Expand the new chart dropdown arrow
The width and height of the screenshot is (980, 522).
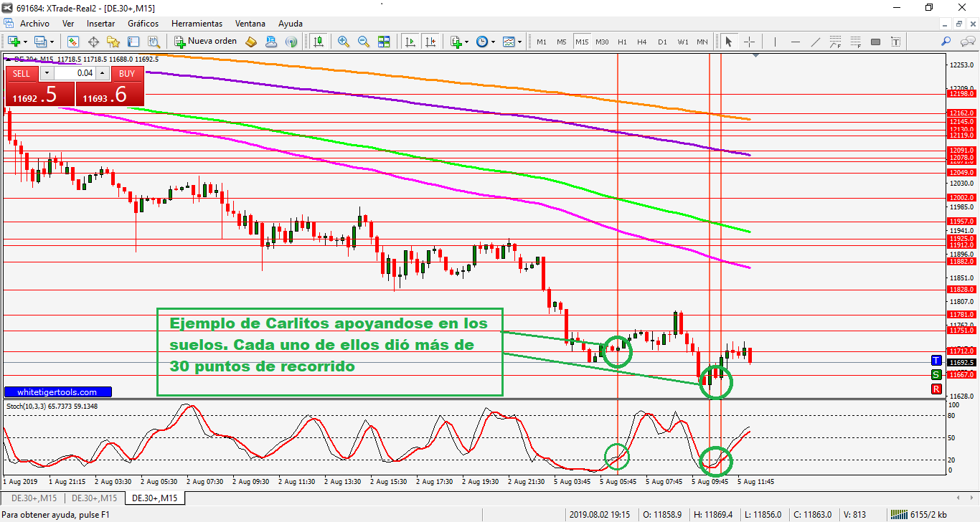27,42
